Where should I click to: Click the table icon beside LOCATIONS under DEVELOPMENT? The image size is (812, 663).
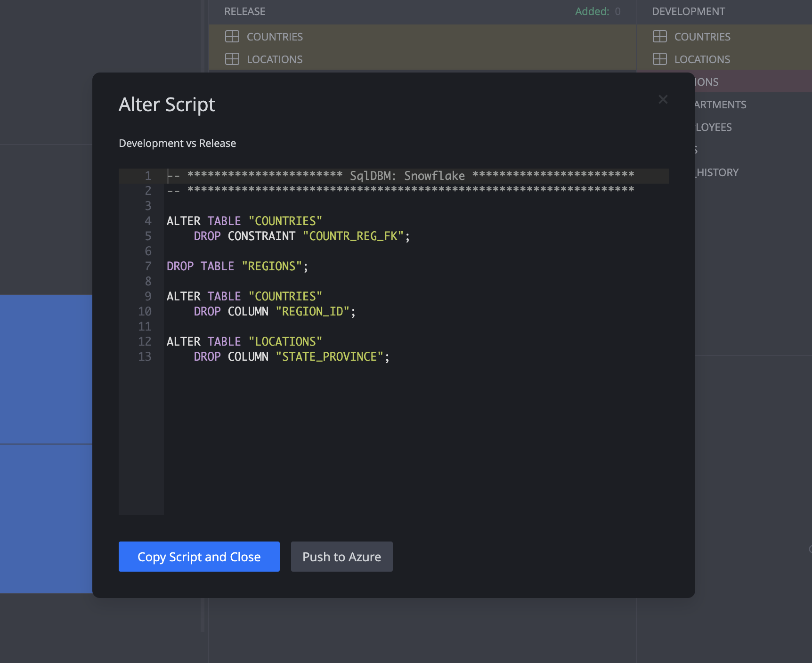pos(660,59)
